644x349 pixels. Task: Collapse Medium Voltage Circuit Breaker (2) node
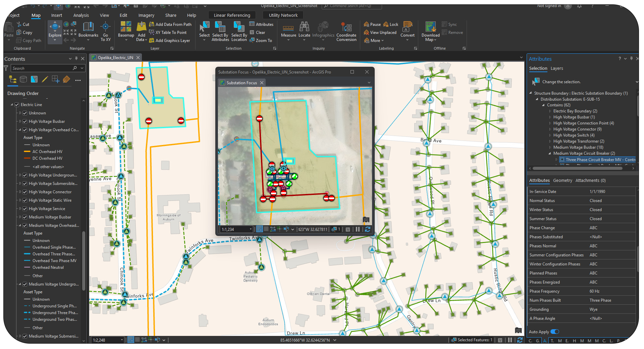point(550,153)
